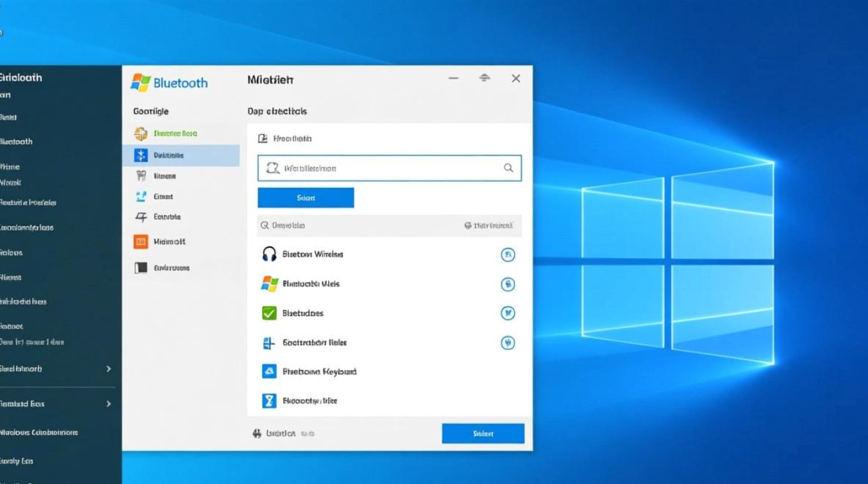868x484 pixels.
Task: Select the Bluetooth entry in dark left panel
Action: tap(17, 142)
